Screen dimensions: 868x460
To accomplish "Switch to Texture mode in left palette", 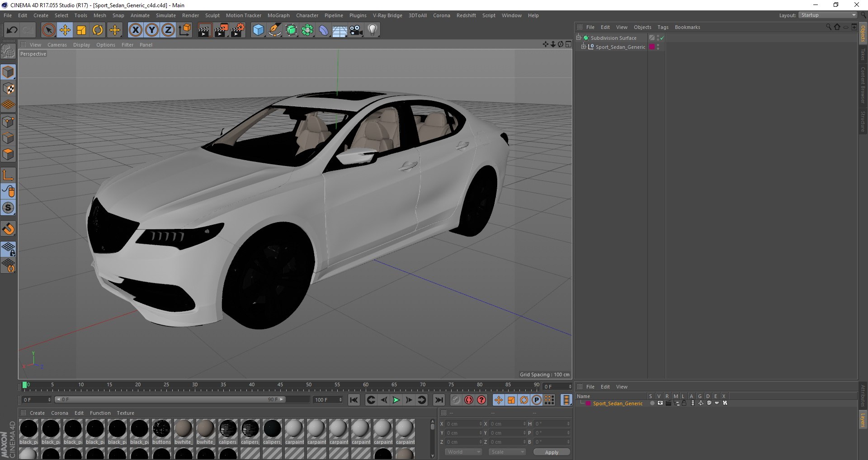I will point(8,89).
